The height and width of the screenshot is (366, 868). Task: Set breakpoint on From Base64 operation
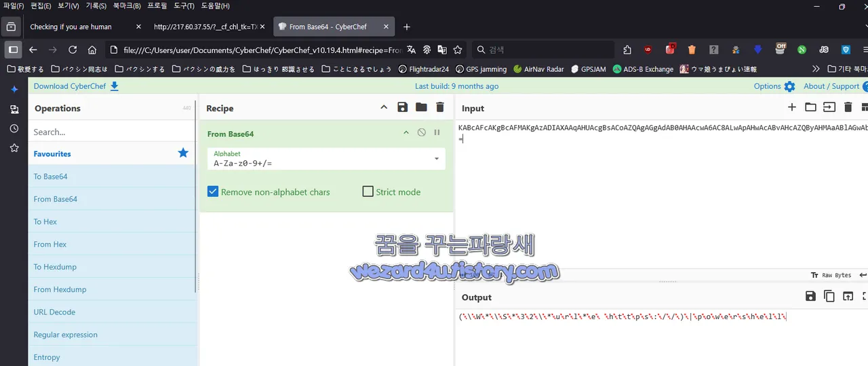click(x=437, y=133)
